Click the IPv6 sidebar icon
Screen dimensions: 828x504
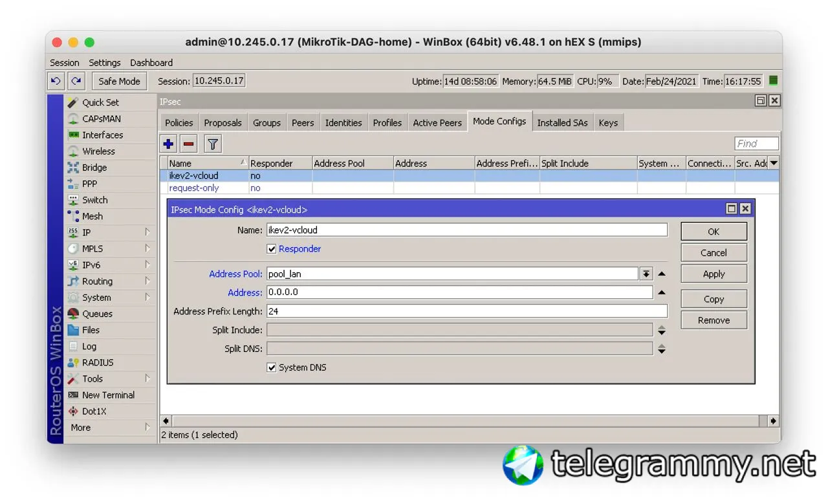click(x=74, y=265)
